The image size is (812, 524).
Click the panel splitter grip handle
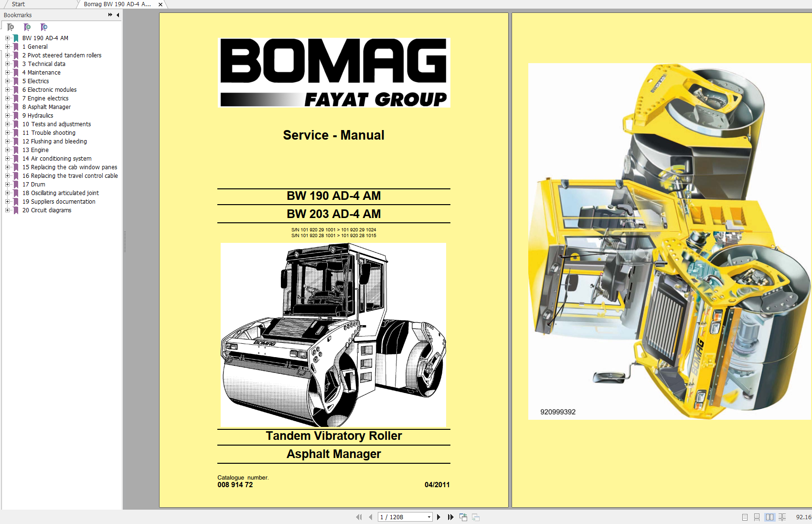pos(125,241)
